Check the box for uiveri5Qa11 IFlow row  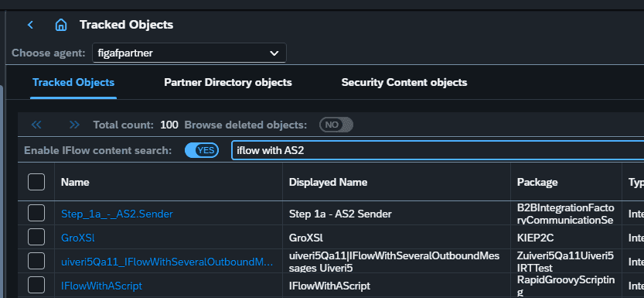[x=36, y=261]
